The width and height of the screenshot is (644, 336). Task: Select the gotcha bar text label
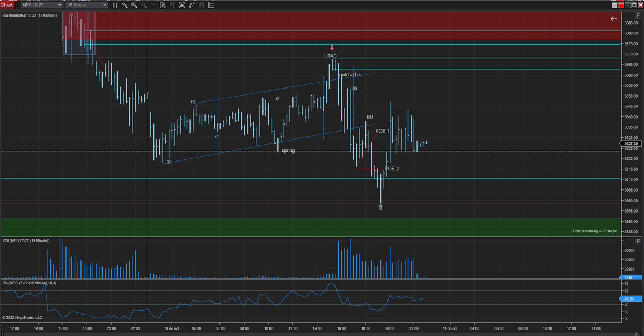[350, 75]
